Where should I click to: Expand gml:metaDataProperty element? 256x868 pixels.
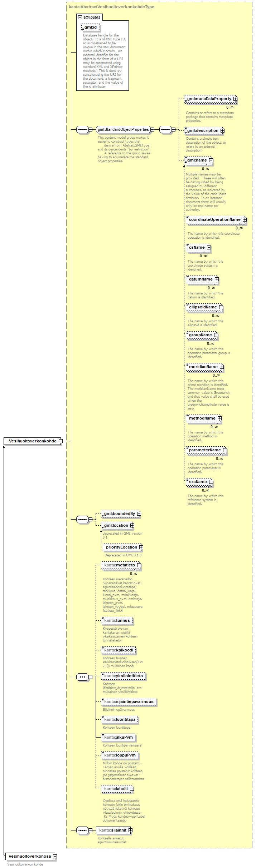[235, 99]
